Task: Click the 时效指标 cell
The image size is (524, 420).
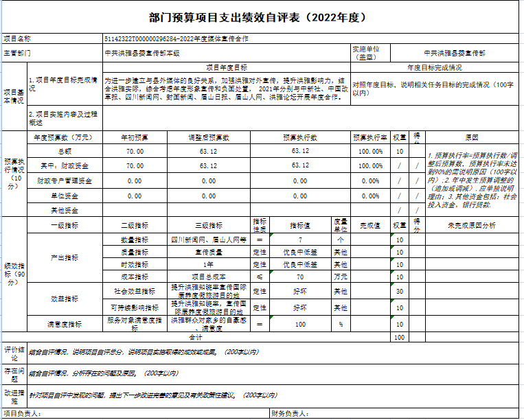Action: (x=135, y=264)
